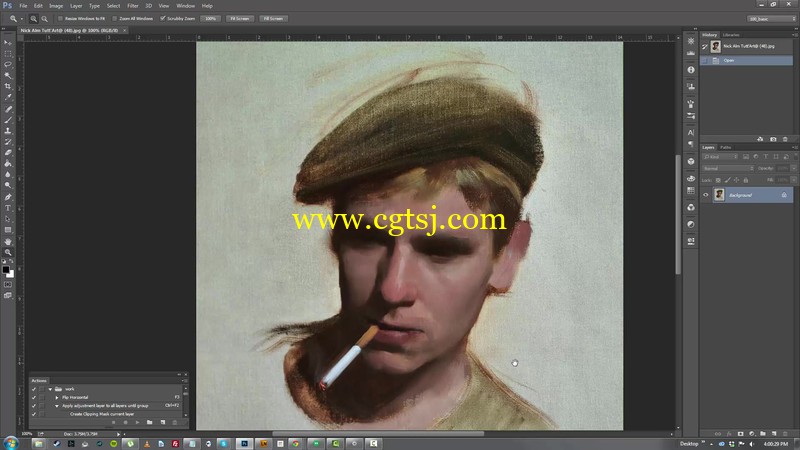Select the Magic Wand tool
Screen dimensions: 800x450
click(8, 76)
